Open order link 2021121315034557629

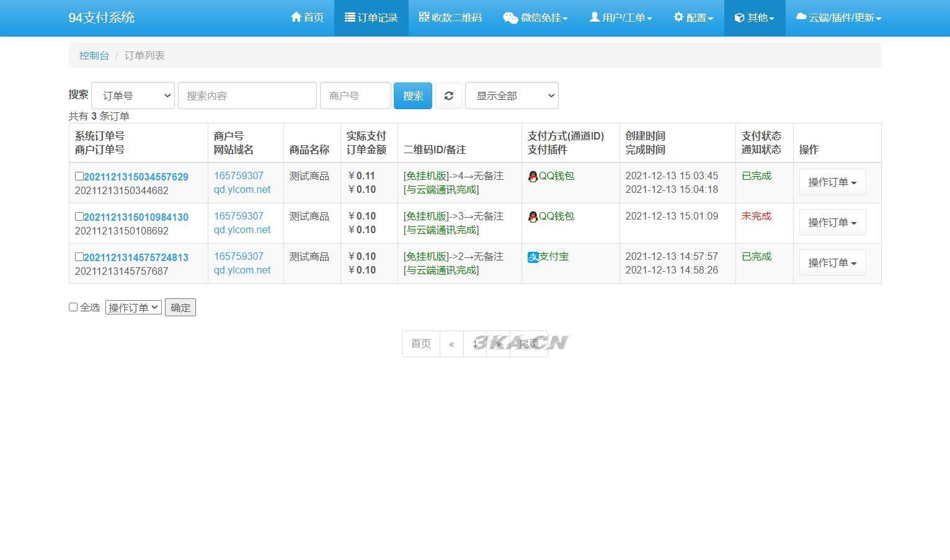136,177
